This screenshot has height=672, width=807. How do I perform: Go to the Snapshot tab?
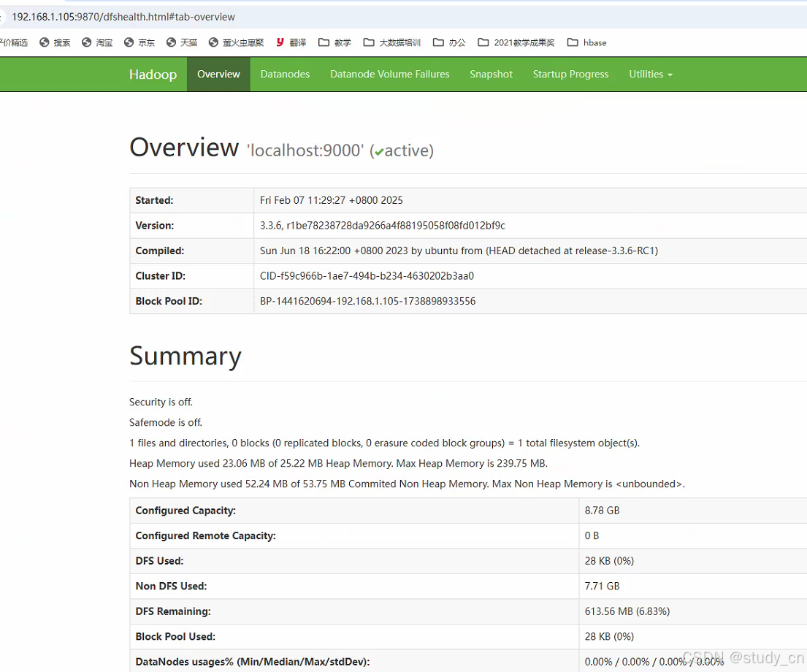pos(491,75)
